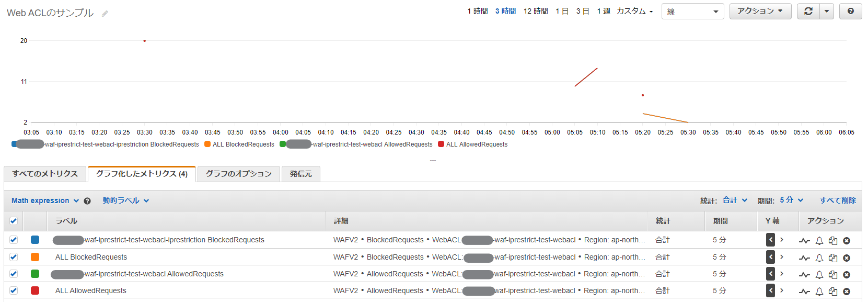The image size is (868, 302).
Task: Open the カスタム time range dropdown
Action: pyautogui.click(x=635, y=11)
